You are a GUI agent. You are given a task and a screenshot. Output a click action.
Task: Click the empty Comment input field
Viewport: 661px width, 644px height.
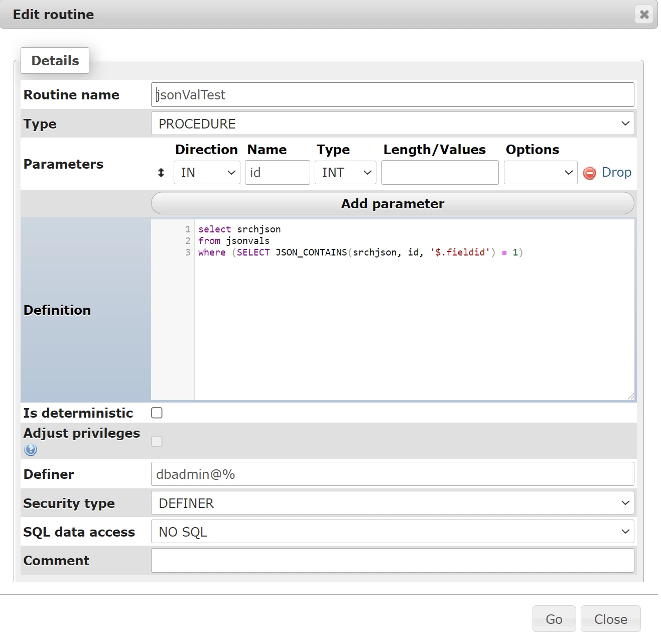click(x=392, y=560)
